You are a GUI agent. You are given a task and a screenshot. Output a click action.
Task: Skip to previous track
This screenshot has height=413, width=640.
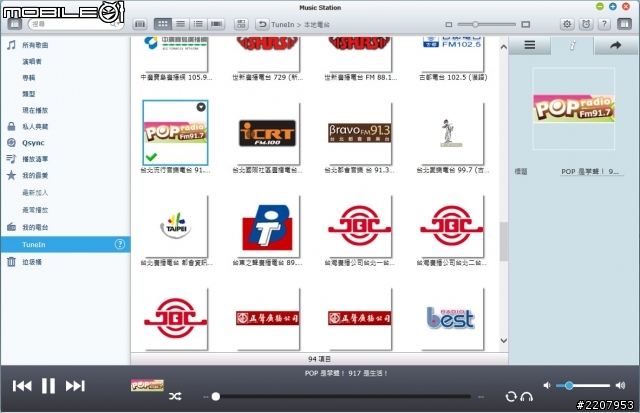pyautogui.click(x=22, y=386)
